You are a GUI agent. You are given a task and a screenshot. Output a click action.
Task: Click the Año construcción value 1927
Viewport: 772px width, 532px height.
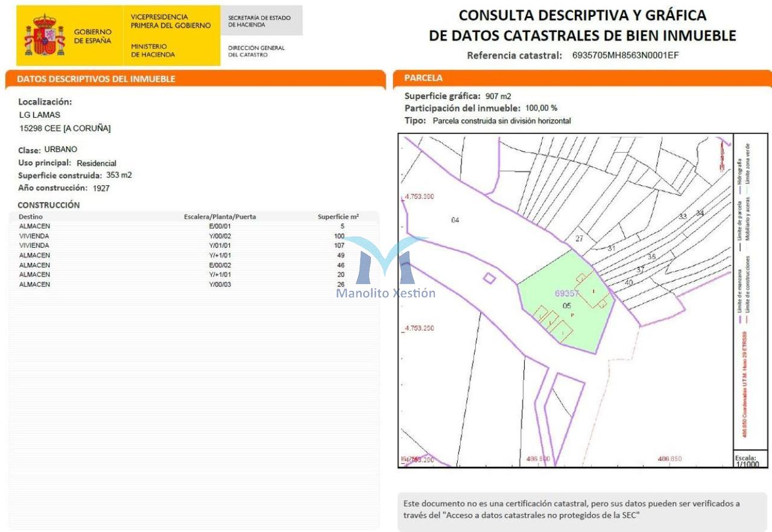[x=101, y=188]
